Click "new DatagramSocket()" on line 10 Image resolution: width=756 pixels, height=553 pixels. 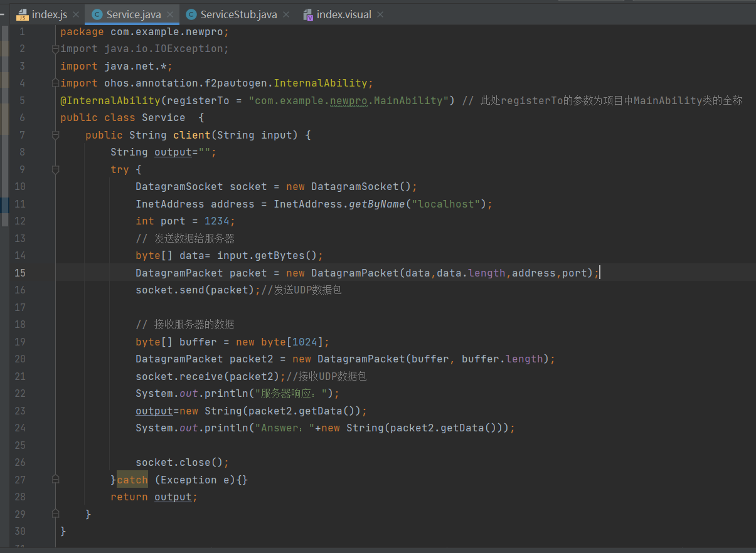348,187
